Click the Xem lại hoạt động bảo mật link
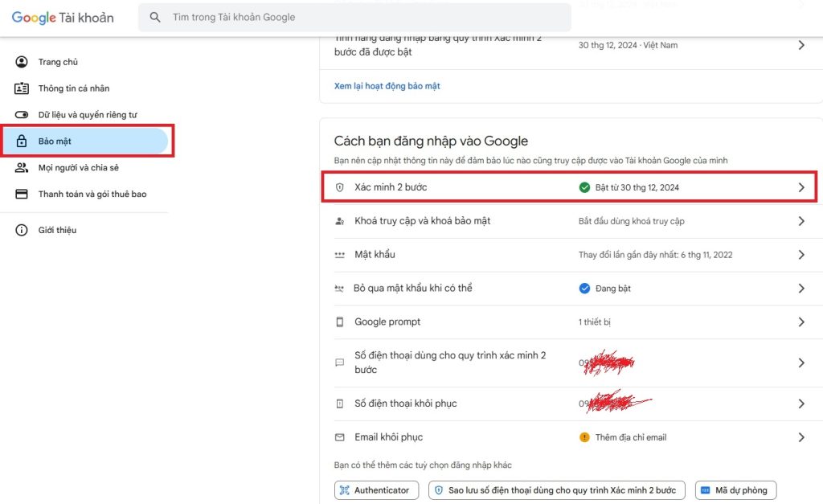The image size is (823, 504). [x=387, y=86]
